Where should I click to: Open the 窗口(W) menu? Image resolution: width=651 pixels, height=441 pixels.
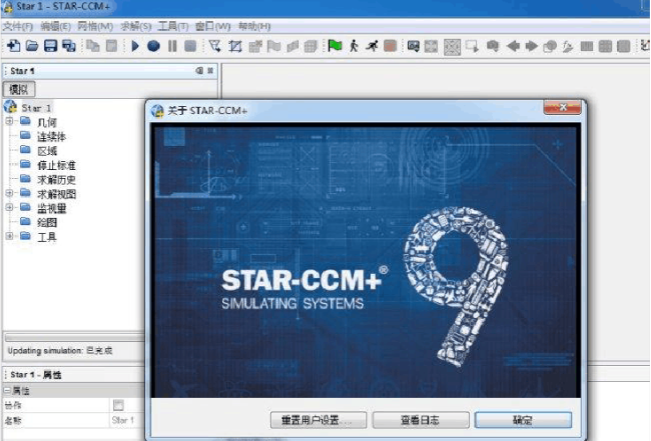tap(213, 27)
